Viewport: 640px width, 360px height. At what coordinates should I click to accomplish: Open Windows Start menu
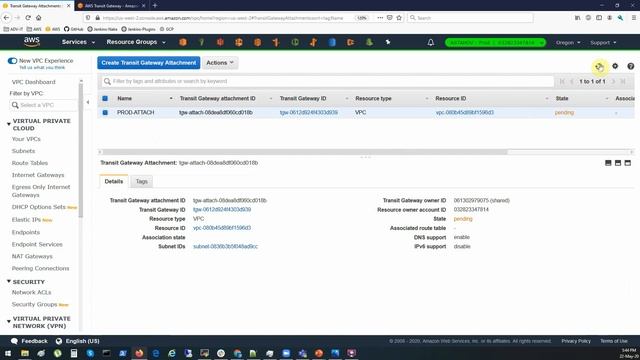(x=8, y=353)
